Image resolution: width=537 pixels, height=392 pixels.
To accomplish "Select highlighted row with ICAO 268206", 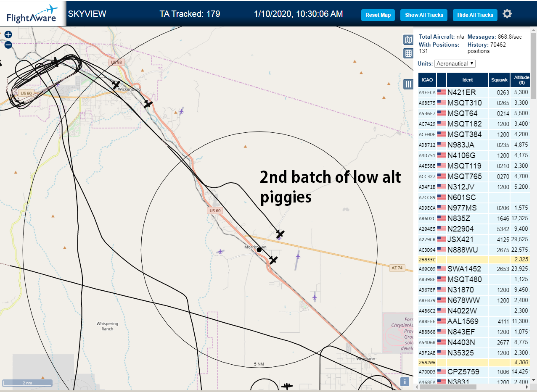I will [474, 362].
